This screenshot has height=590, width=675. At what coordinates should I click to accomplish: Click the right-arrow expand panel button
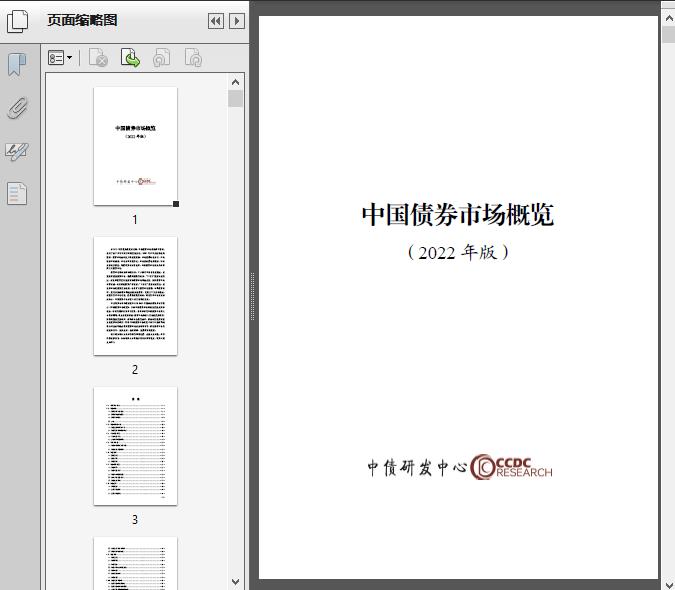(237, 21)
